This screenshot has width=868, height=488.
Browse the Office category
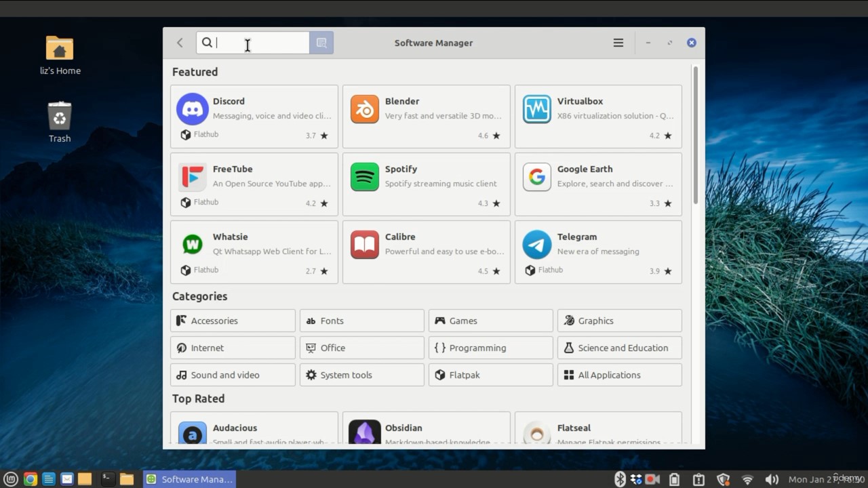click(362, 348)
